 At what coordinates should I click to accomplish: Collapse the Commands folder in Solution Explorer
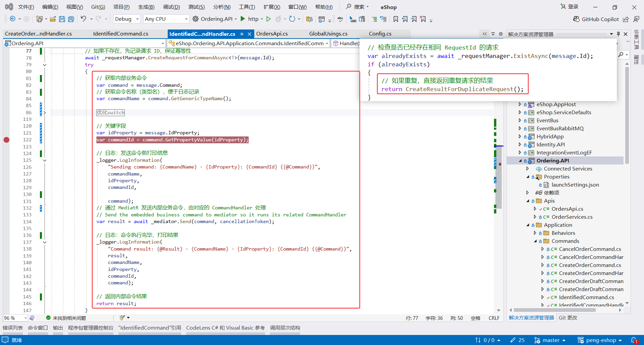point(535,241)
